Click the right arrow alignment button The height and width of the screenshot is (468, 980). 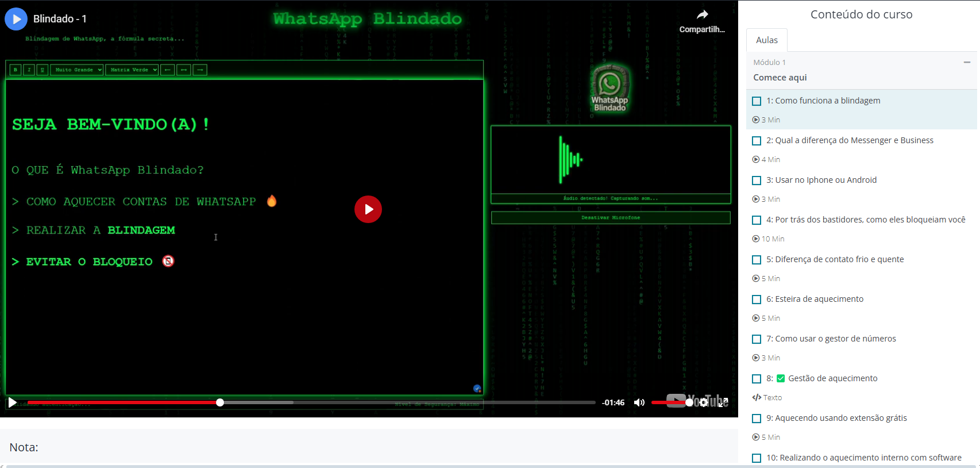coord(200,70)
